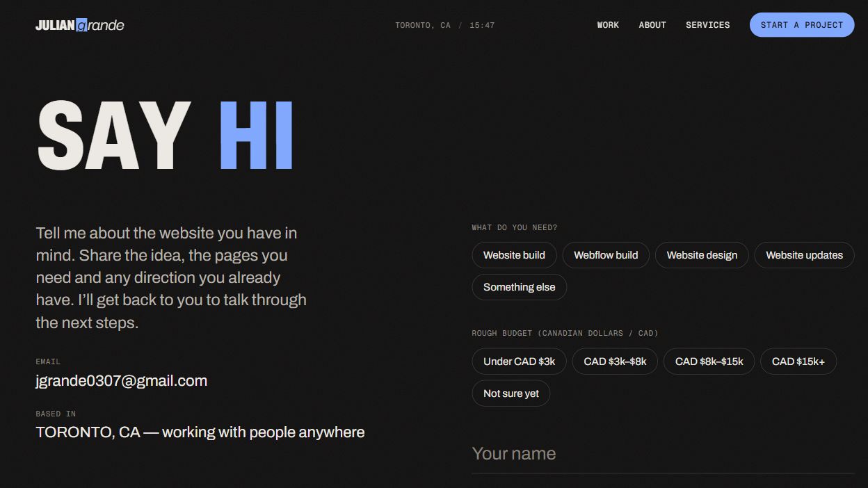Select Something else as your need
The height and width of the screenshot is (488, 868).
pyautogui.click(x=520, y=287)
